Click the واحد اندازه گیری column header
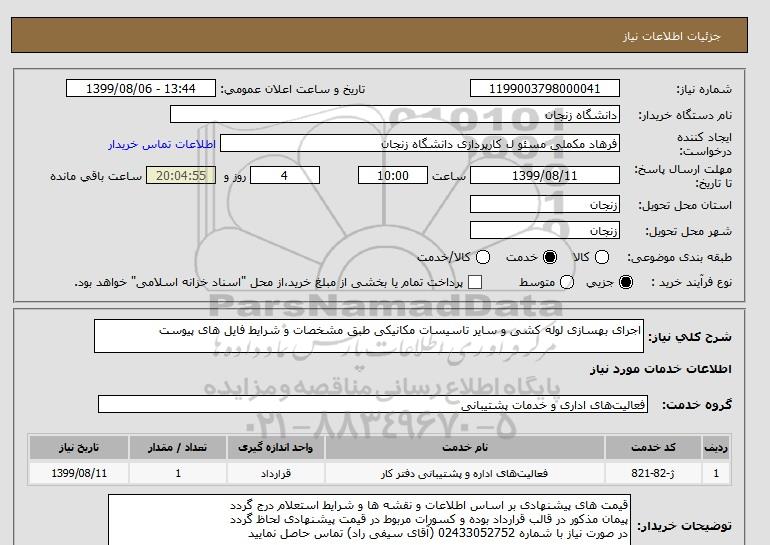This screenshot has width=770, height=545. [275, 448]
